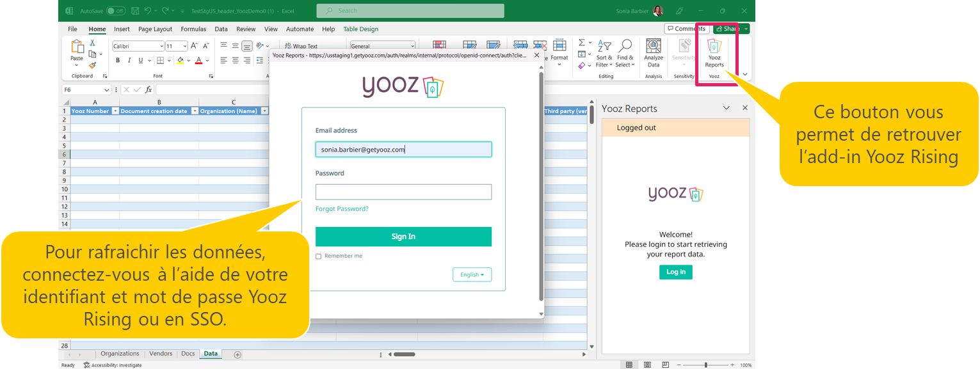Click the Yooz Reports ribbon button

714,52
